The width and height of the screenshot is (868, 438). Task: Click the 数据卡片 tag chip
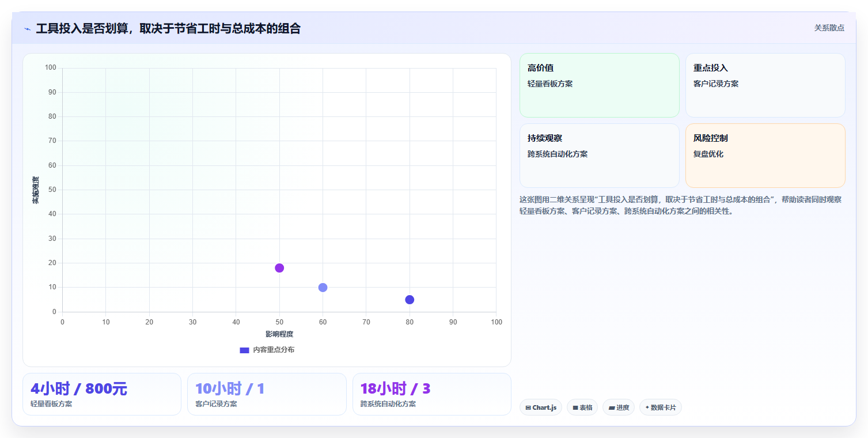[661, 407]
